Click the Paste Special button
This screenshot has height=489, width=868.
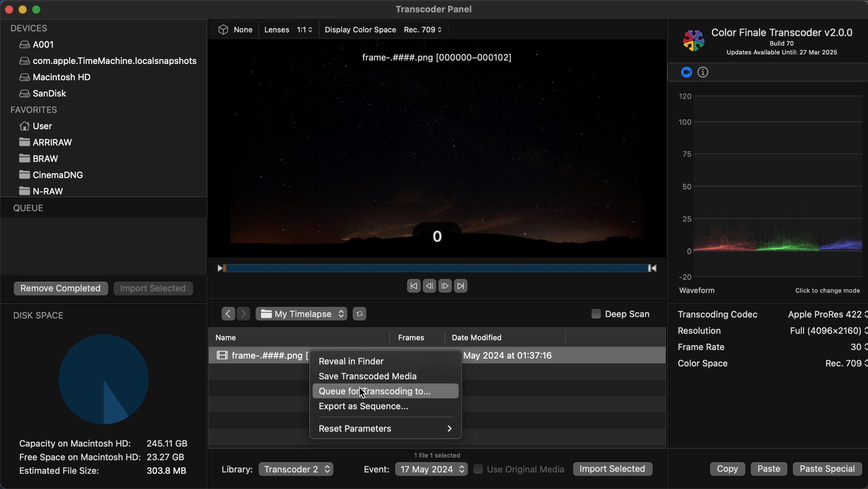click(x=826, y=469)
